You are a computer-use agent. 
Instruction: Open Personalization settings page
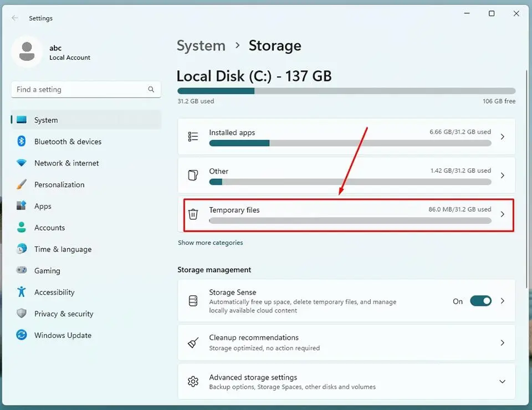pos(86,184)
